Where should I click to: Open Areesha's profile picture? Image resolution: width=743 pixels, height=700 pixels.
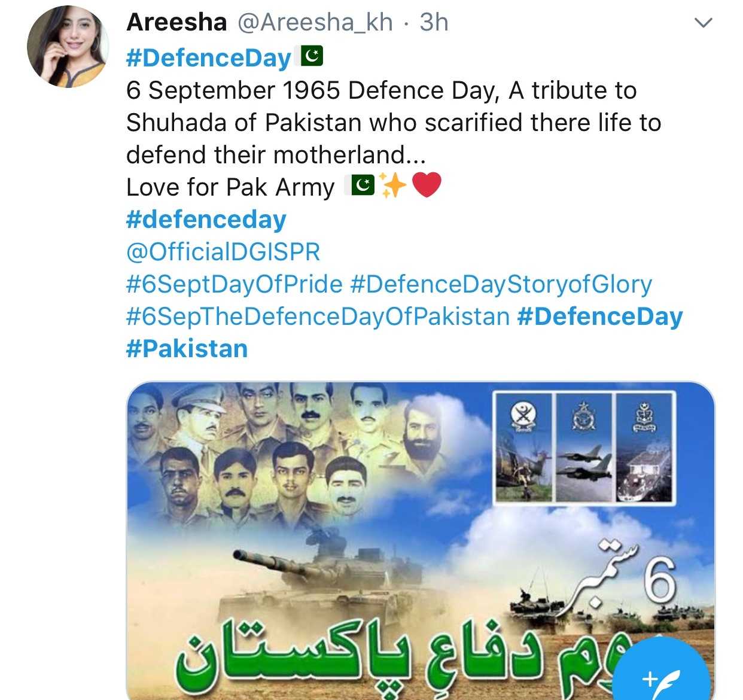click(68, 47)
